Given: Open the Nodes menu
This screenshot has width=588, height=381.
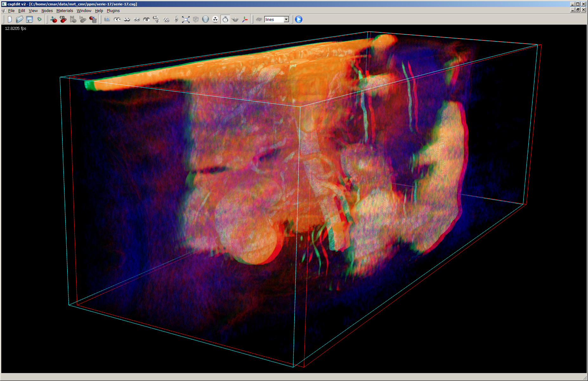Looking at the screenshot, I should click(47, 10).
